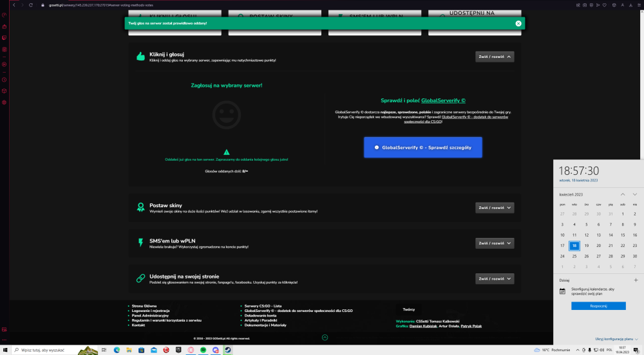This screenshot has height=355, width=644.
Task: Expand the Udostępnij na swojej stronie section
Action: [495, 278]
